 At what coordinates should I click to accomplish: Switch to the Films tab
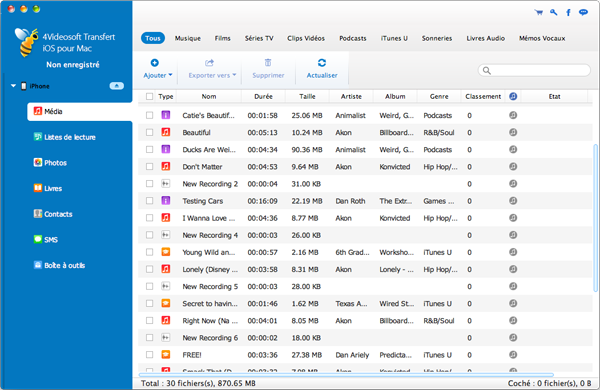(x=223, y=38)
